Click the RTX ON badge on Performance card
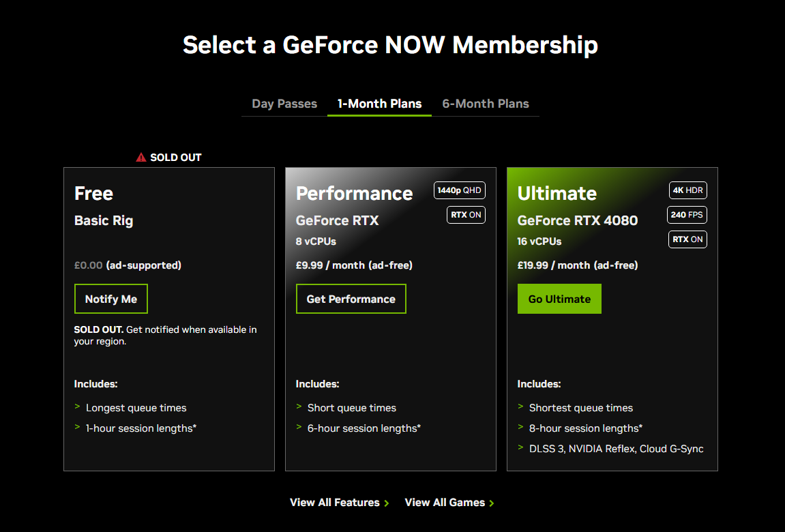The height and width of the screenshot is (532, 785). [466, 215]
